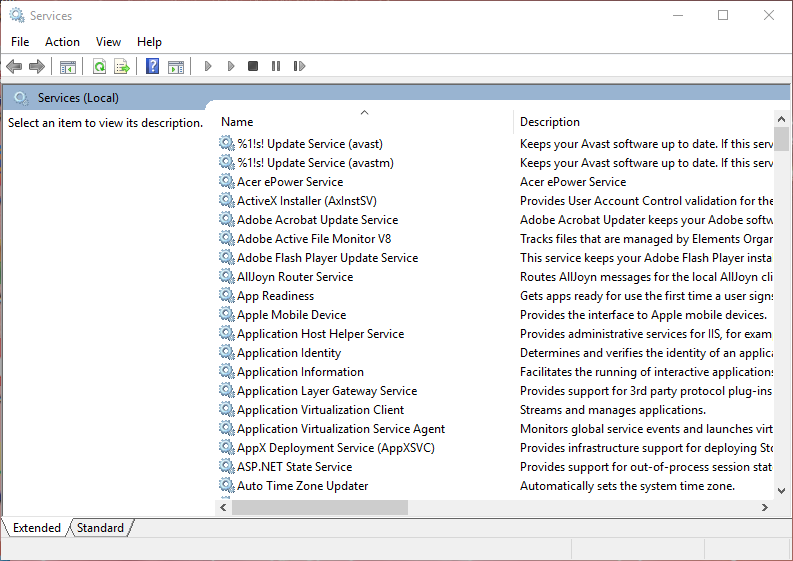Click the Refresh toolbar icon
793x561 pixels.
(100, 66)
